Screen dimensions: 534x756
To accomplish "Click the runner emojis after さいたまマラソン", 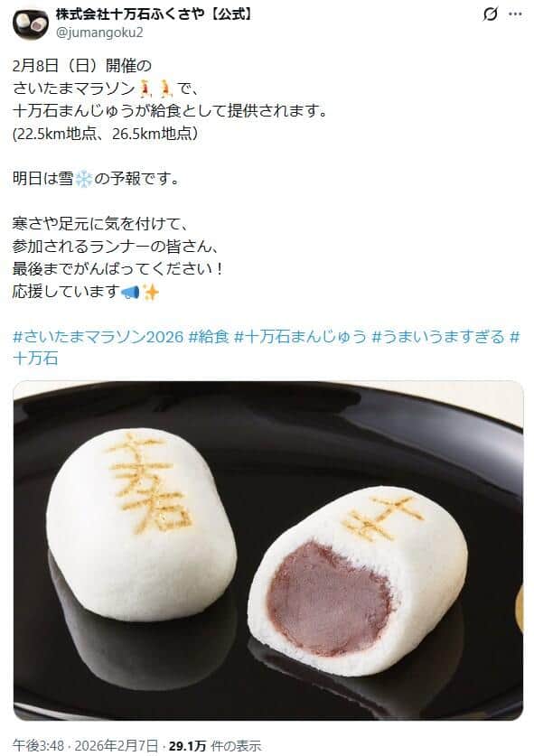I will (x=155, y=89).
